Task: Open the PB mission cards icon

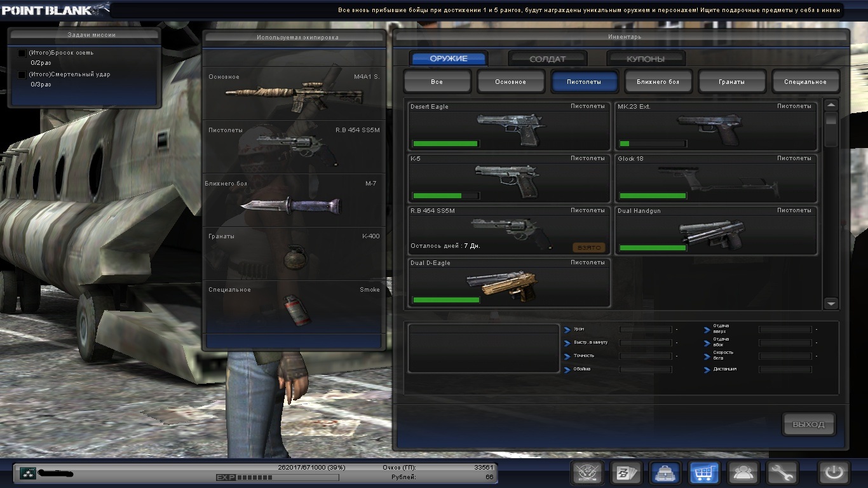Action: pyautogui.click(x=627, y=473)
